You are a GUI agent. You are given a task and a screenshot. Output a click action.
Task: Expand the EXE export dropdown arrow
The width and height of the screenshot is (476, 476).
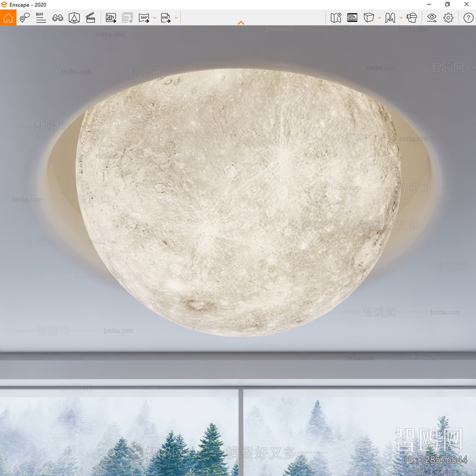pyautogui.click(x=176, y=18)
